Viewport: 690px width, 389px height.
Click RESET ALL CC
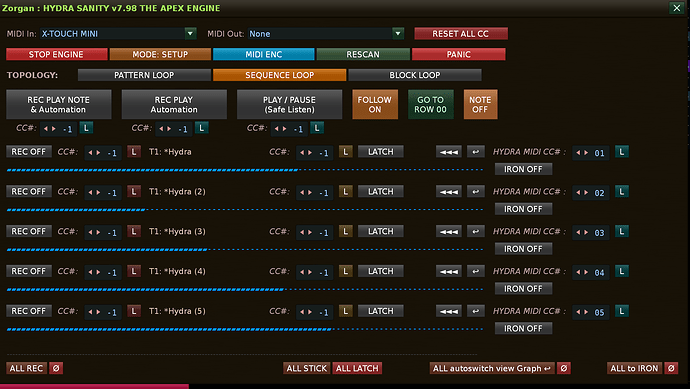461,33
